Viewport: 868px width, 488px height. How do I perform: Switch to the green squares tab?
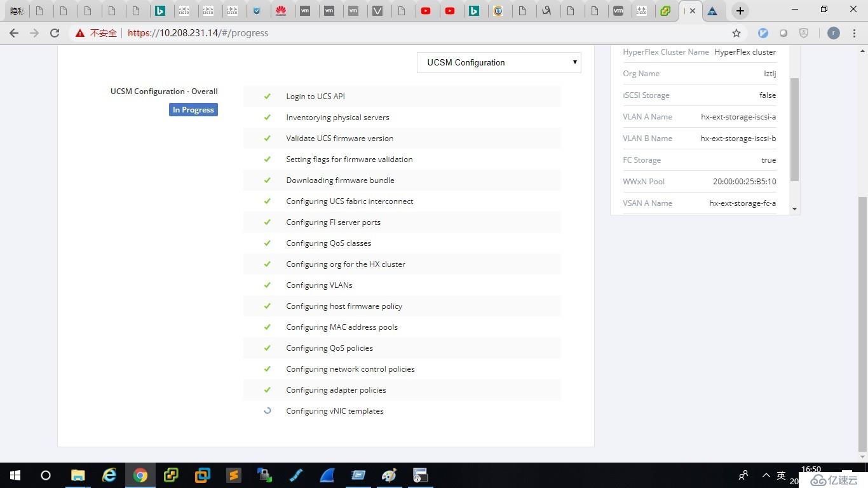(x=665, y=11)
